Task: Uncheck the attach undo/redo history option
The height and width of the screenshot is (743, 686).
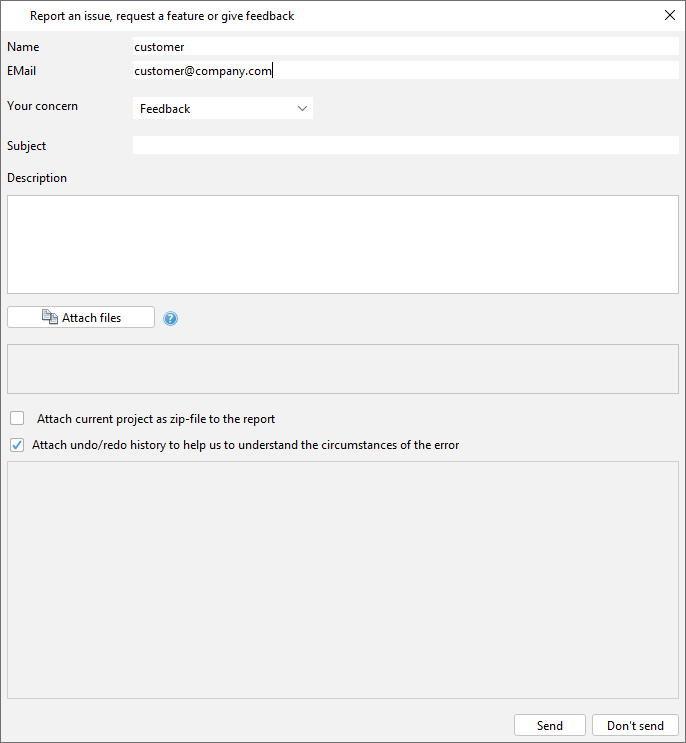Action: coord(17,445)
